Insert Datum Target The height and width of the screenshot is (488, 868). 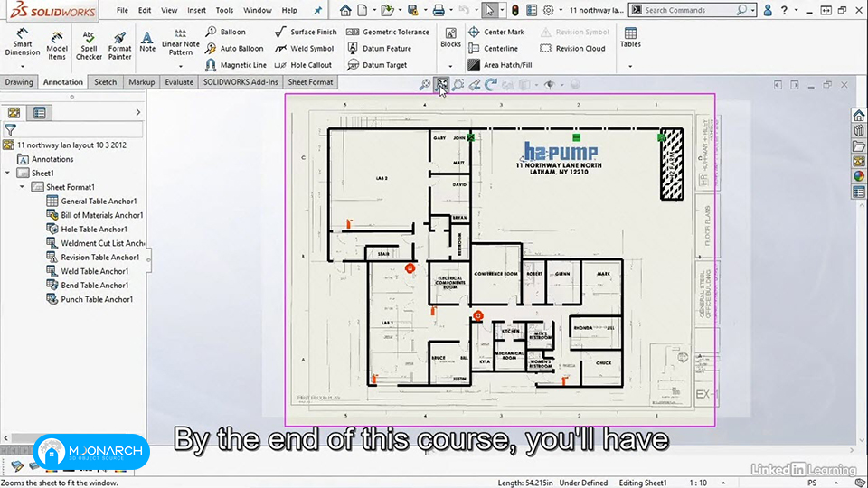377,65
